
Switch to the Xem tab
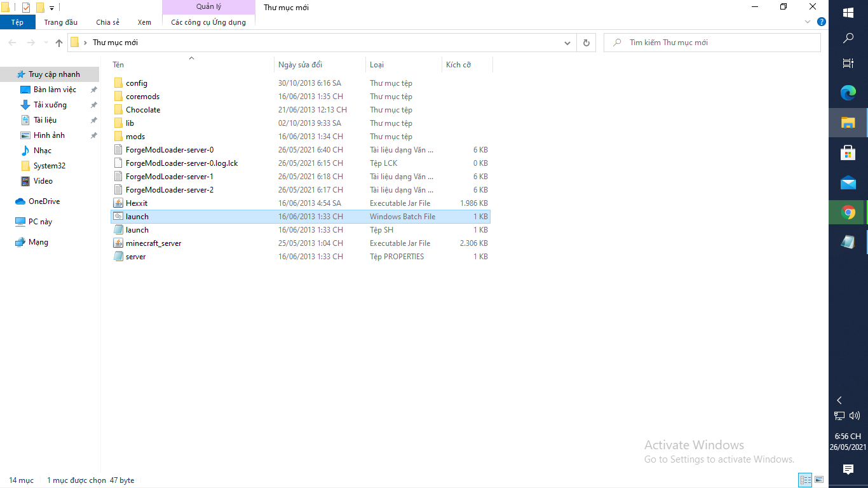[145, 22]
